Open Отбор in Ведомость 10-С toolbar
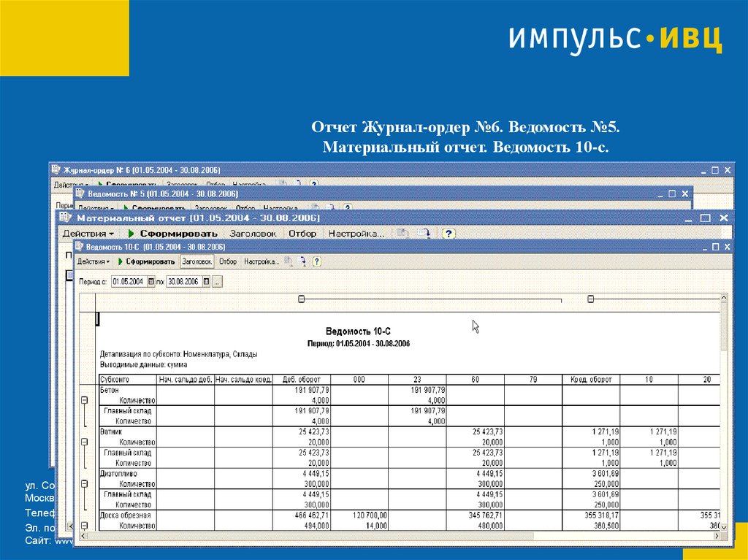 tap(228, 261)
